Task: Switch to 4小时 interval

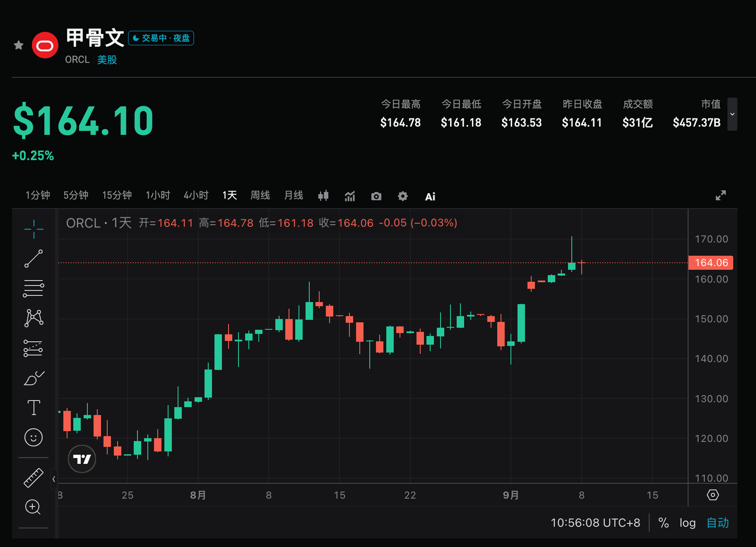Action: [x=196, y=195]
